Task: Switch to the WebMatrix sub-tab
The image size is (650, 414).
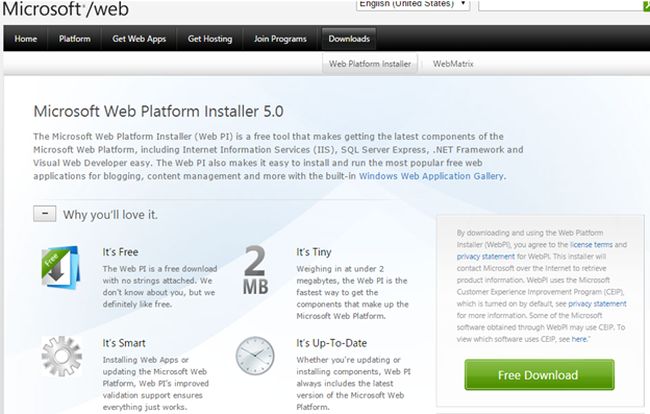Action: pos(453,64)
